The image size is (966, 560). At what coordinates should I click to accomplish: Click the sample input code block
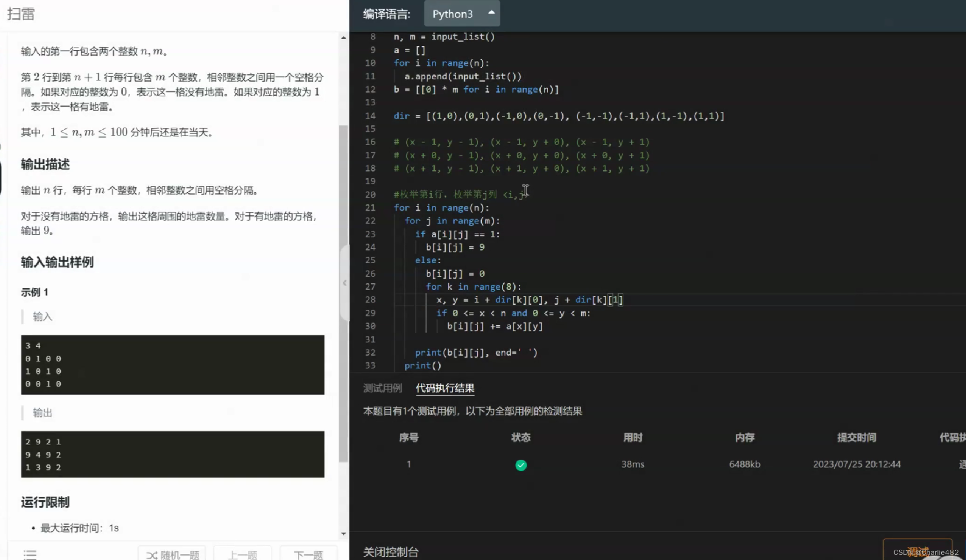click(172, 364)
